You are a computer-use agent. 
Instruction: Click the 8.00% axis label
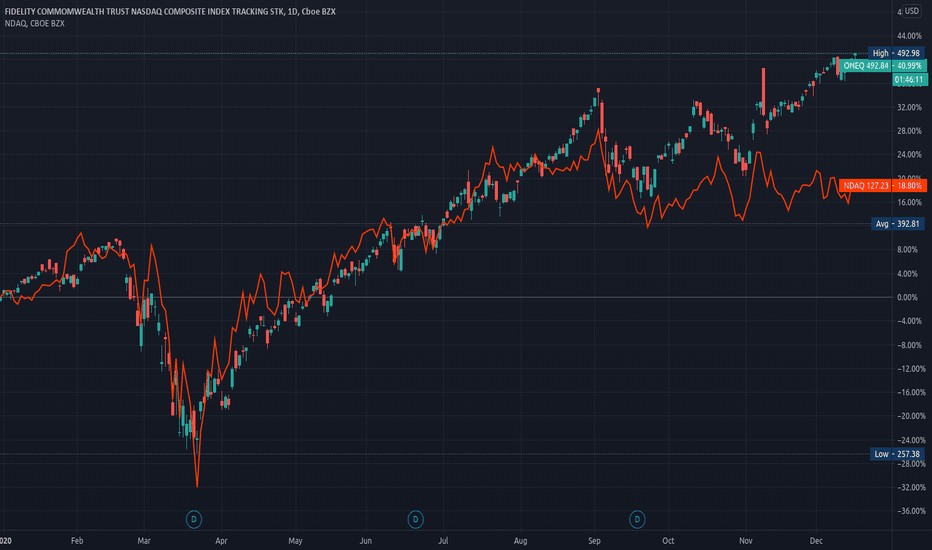pyautogui.click(x=907, y=250)
